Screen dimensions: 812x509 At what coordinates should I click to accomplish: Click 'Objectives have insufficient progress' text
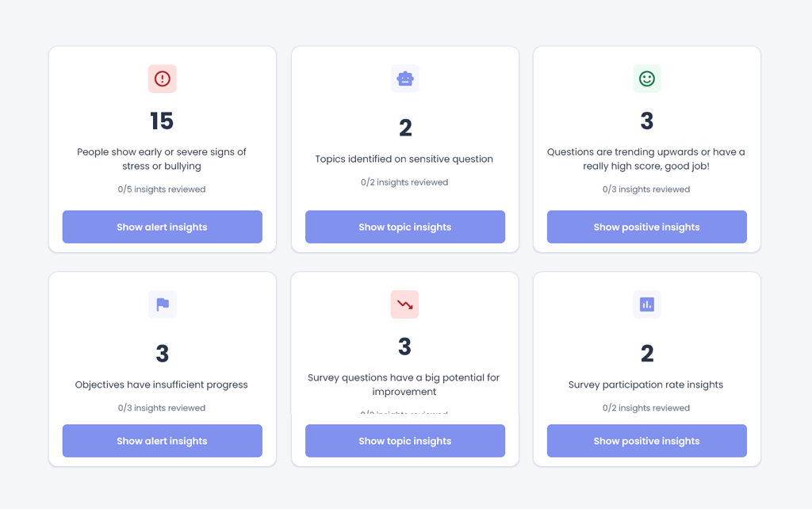pyautogui.click(x=162, y=385)
